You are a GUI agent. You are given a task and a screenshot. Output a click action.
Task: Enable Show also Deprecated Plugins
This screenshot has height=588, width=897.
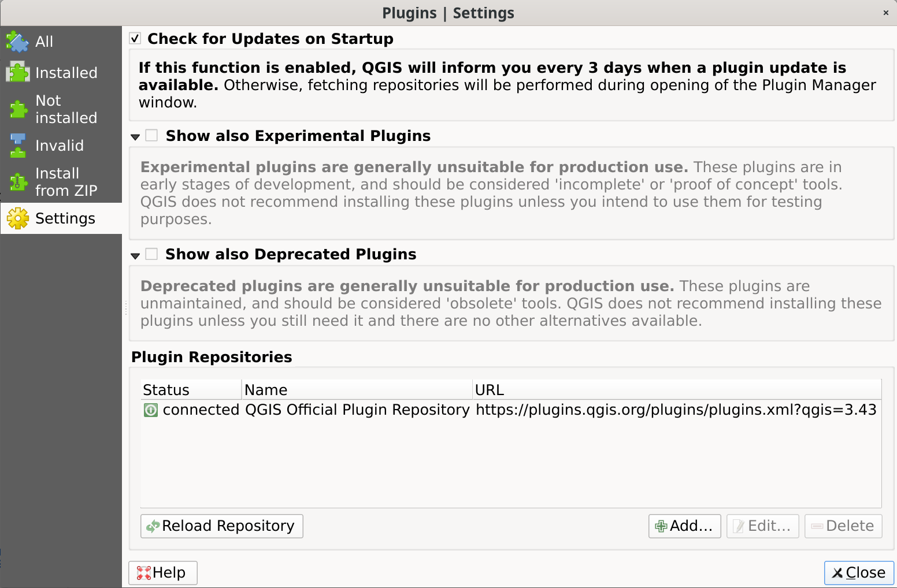tap(152, 254)
